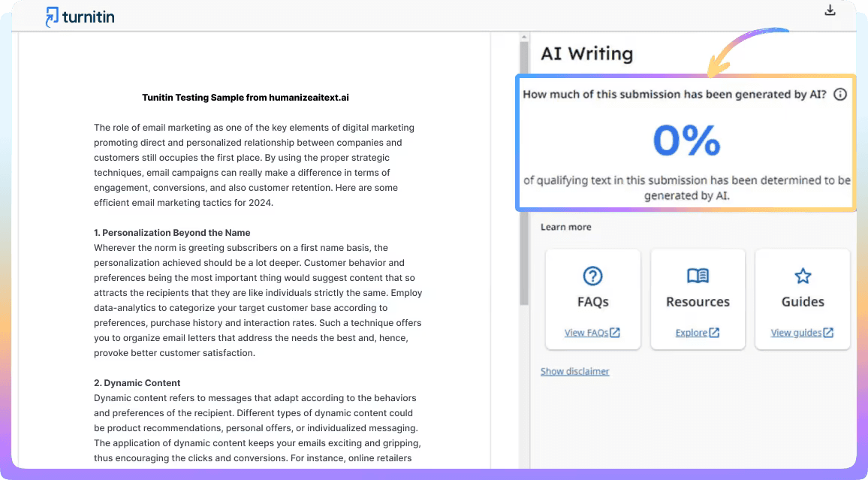Click the Dynamic Content section heading
The width and height of the screenshot is (868, 480).
coord(137,383)
